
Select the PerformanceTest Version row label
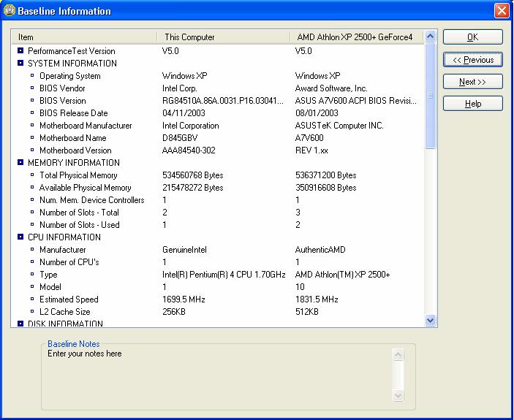[x=72, y=51]
